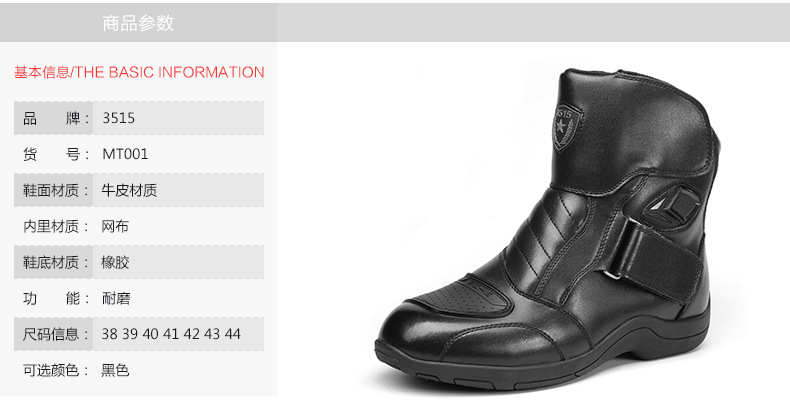Click the 耐磨 function value
This screenshot has height=406, width=790.
(x=116, y=298)
